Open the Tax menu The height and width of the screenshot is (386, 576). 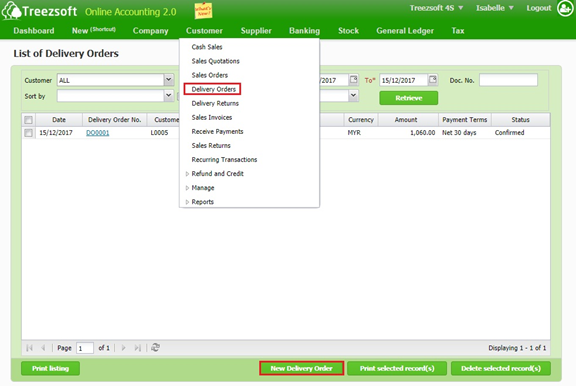click(458, 30)
